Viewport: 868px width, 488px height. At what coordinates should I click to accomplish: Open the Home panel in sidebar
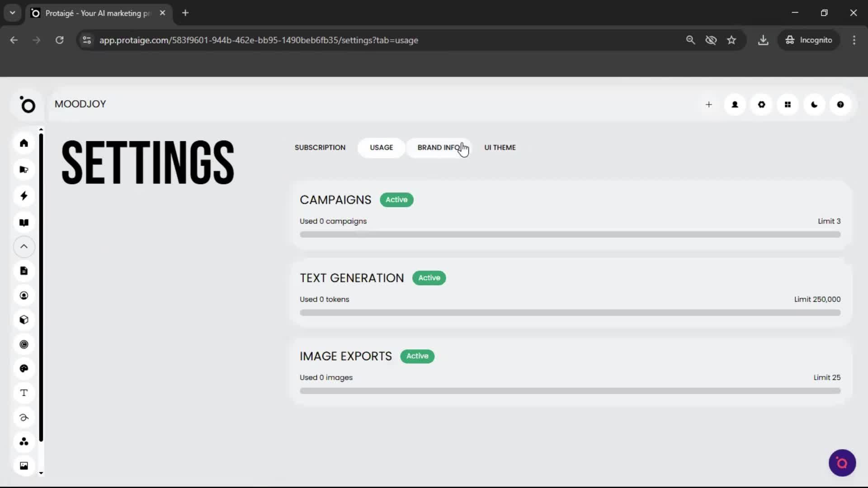click(24, 143)
